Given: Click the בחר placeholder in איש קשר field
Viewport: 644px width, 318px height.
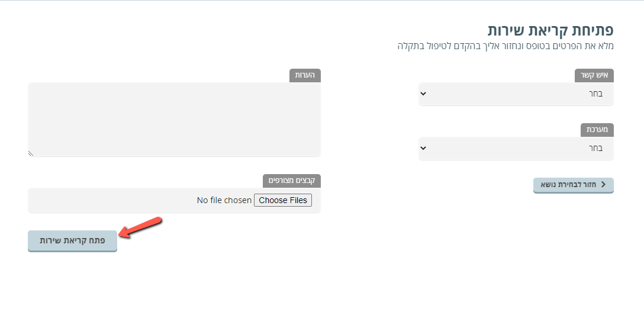Looking at the screenshot, I should 596,94.
